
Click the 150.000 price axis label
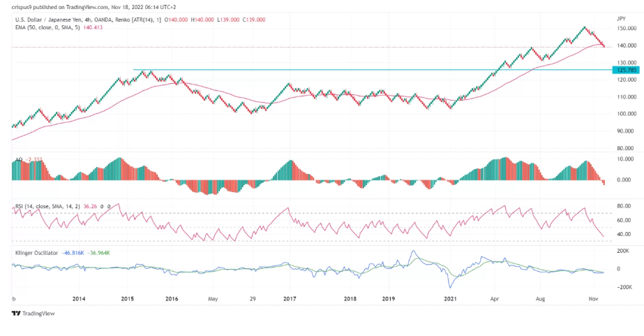pos(624,29)
